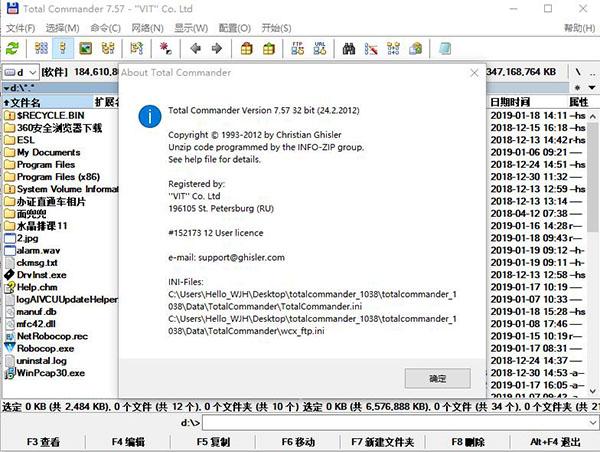Select the WinPcap30.exe file
The image size is (600, 452).
pyautogui.click(x=50, y=373)
